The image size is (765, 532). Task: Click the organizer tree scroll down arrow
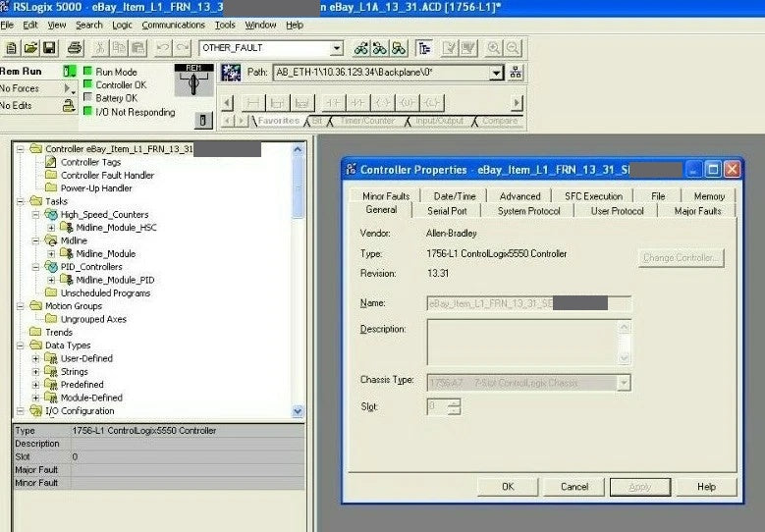pos(298,411)
